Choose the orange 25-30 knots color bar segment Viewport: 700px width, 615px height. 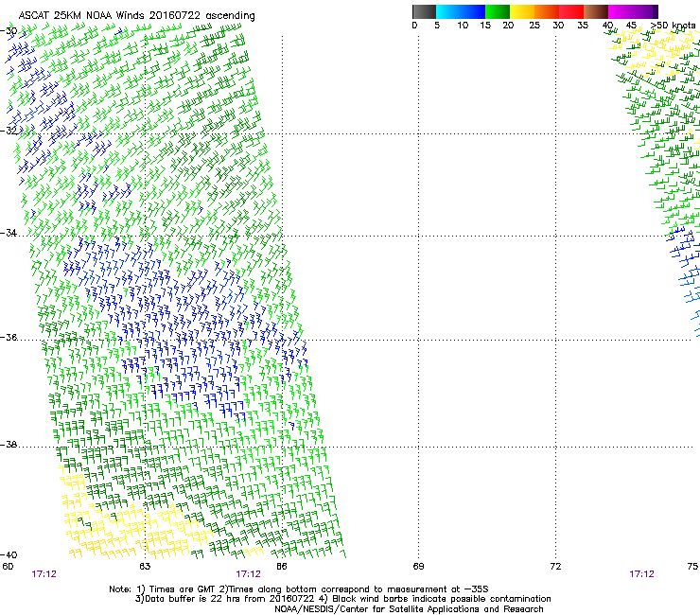[547, 11]
